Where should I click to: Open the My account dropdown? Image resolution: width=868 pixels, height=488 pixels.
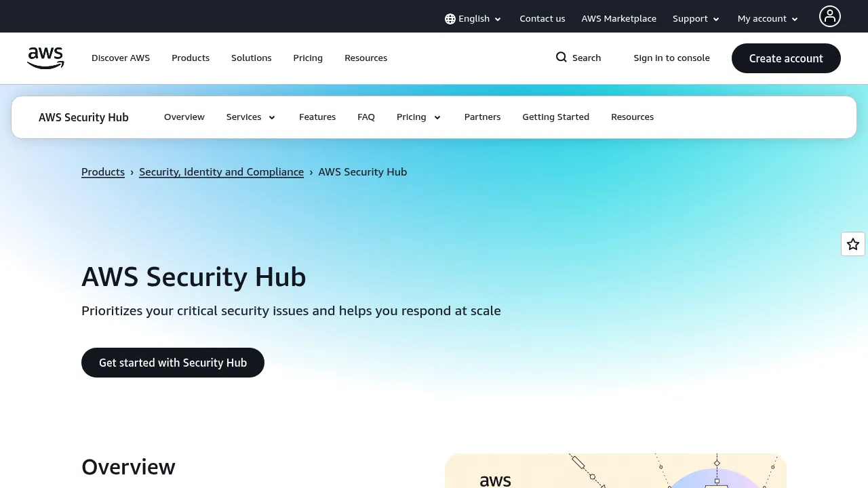(x=768, y=19)
